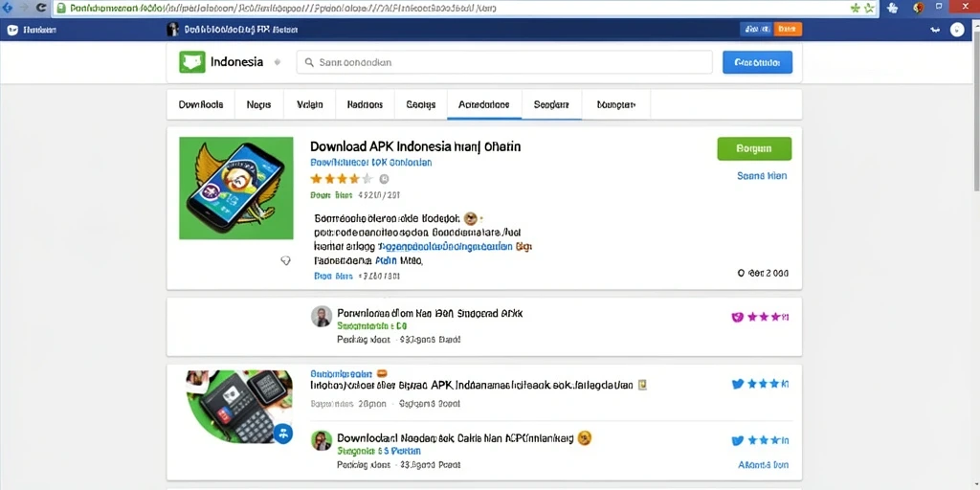
Task: Click the green install button on first card
Action: point(754,148)
